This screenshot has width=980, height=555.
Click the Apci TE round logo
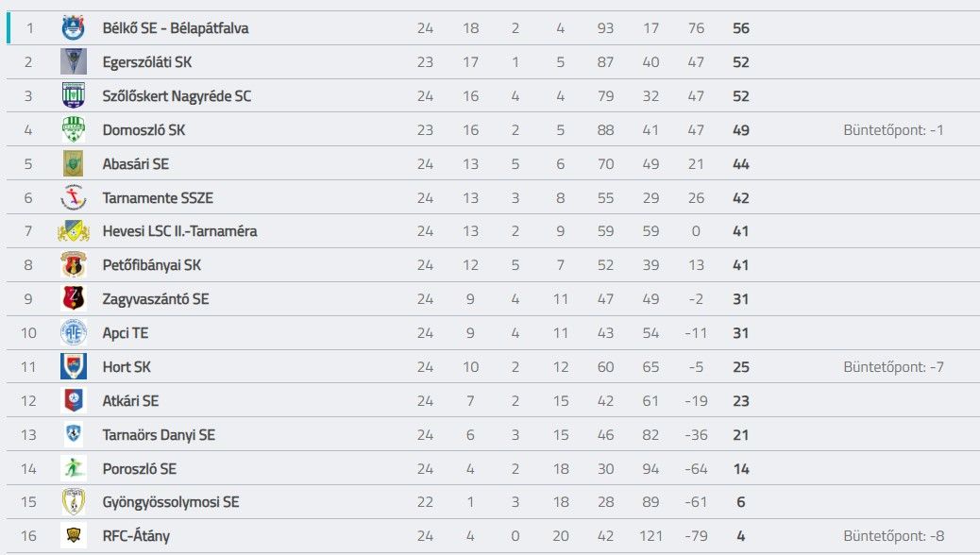tap(73, 332)
